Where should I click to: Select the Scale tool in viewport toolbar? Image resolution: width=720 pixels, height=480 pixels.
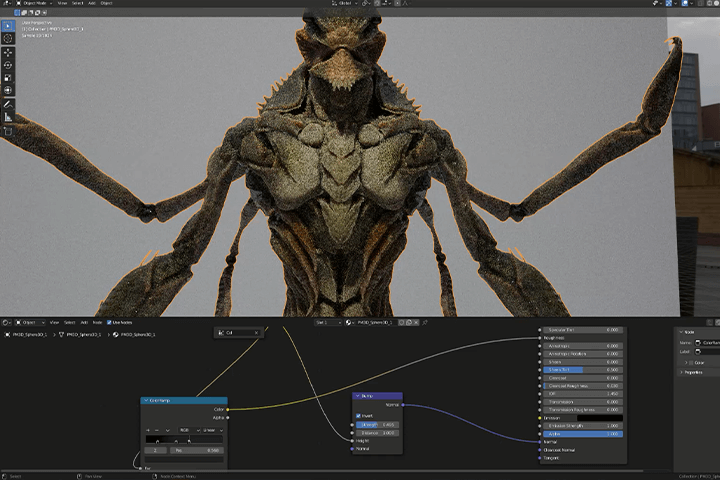click(x=8, y=78)
